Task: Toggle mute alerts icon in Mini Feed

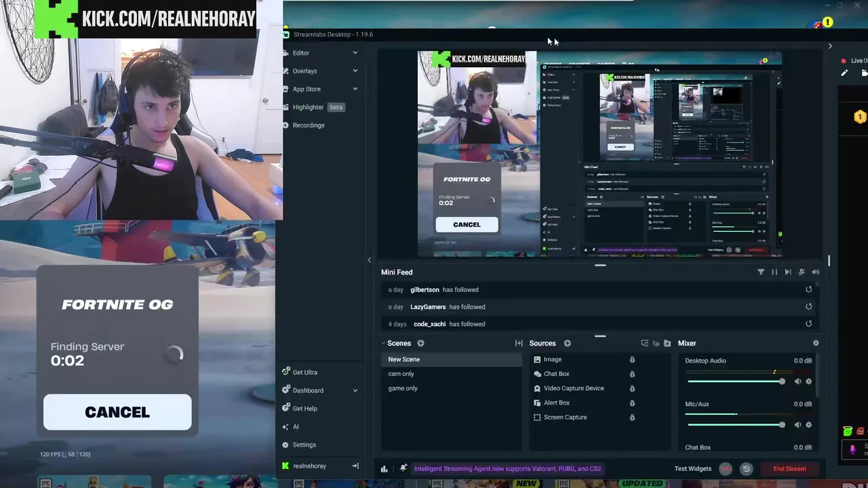Action: click(802, 272)
